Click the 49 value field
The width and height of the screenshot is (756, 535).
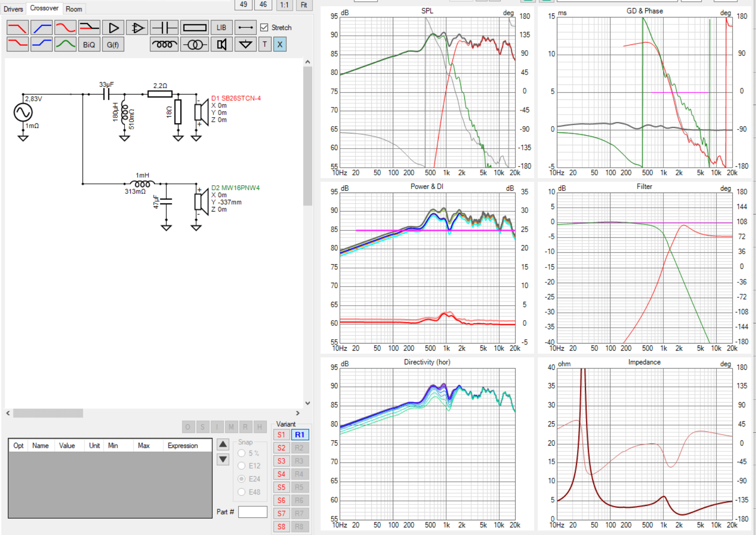click(x=243, y=5)
